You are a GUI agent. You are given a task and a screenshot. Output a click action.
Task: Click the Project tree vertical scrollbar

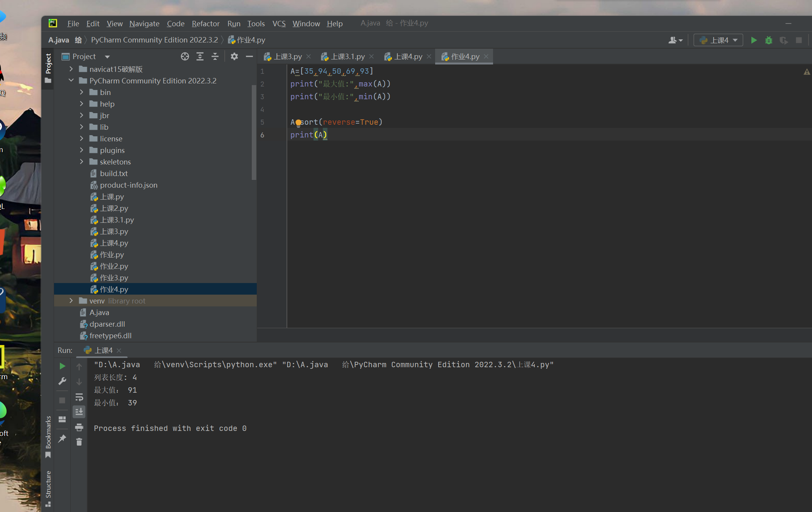tap(254, 132)
